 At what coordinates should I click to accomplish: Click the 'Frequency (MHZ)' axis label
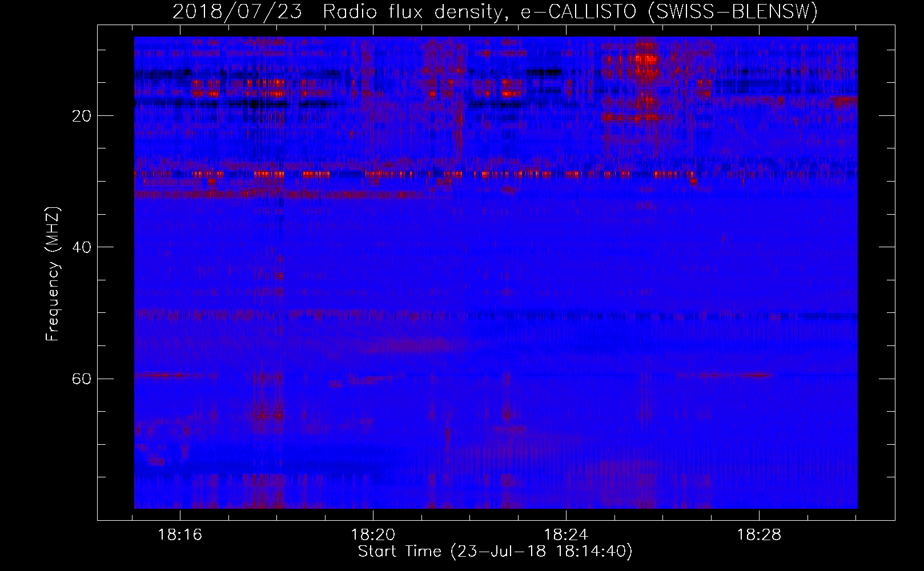(x=53, y=274)
